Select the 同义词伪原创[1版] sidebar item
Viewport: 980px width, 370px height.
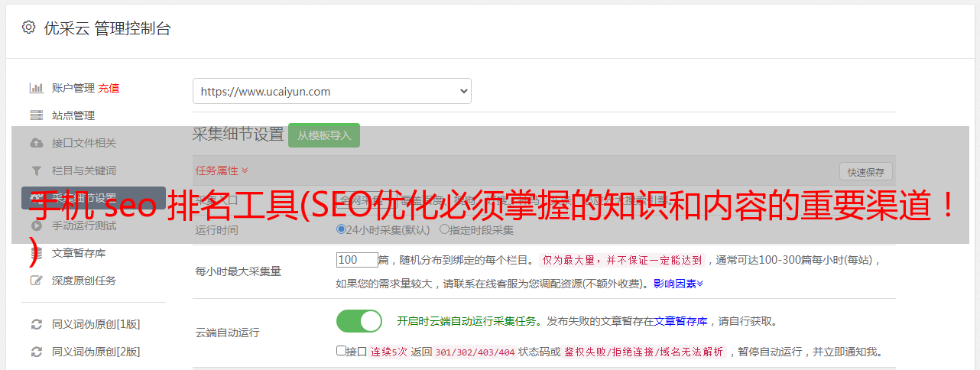pos(96,324)
